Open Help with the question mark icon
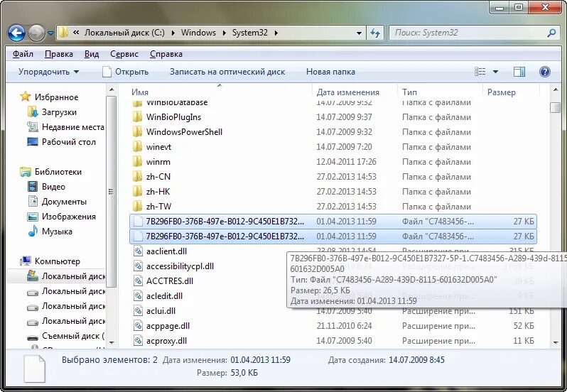The image size is (567, 392). tap(544, 72)
